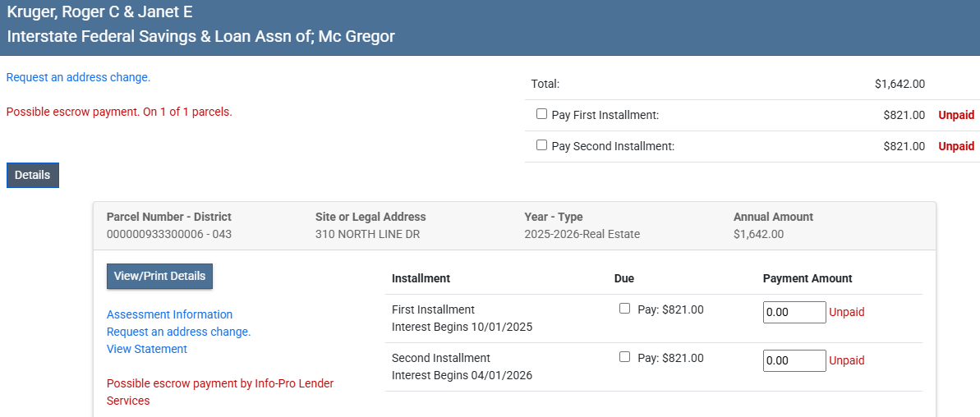
Task: Collapse the dark Details button
Action: click(x=33, y=175)
